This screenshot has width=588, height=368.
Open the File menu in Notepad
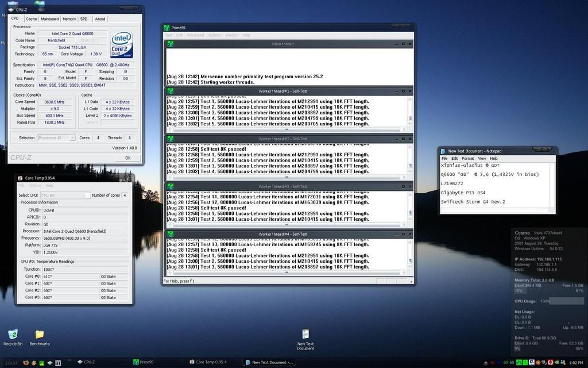444,159
